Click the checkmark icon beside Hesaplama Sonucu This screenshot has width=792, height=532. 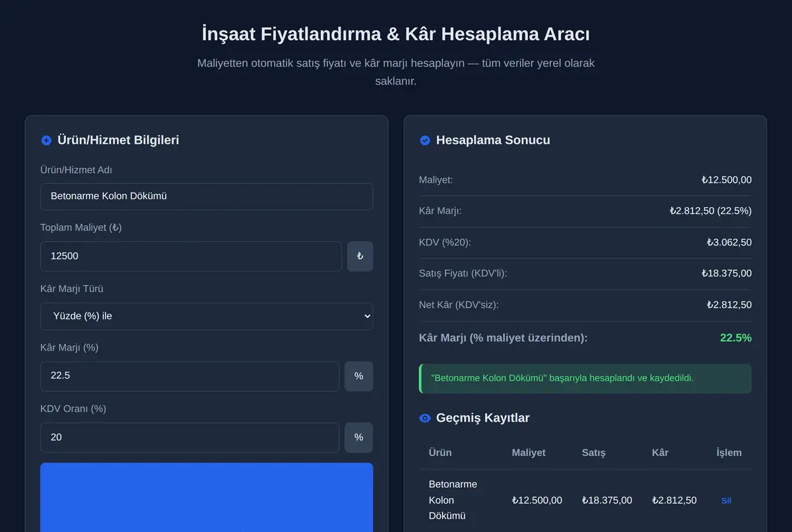tap(425, 140)
